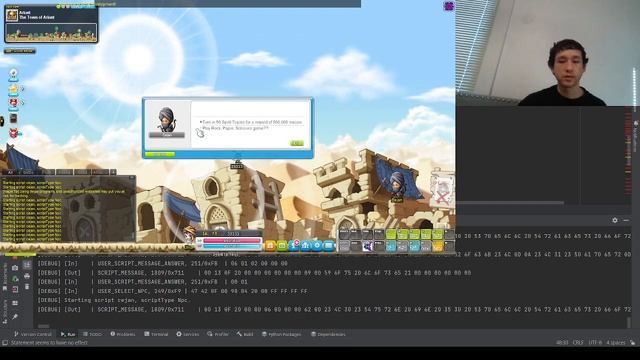
Task: Select the All chat tab
Action: tap(10, 172)
